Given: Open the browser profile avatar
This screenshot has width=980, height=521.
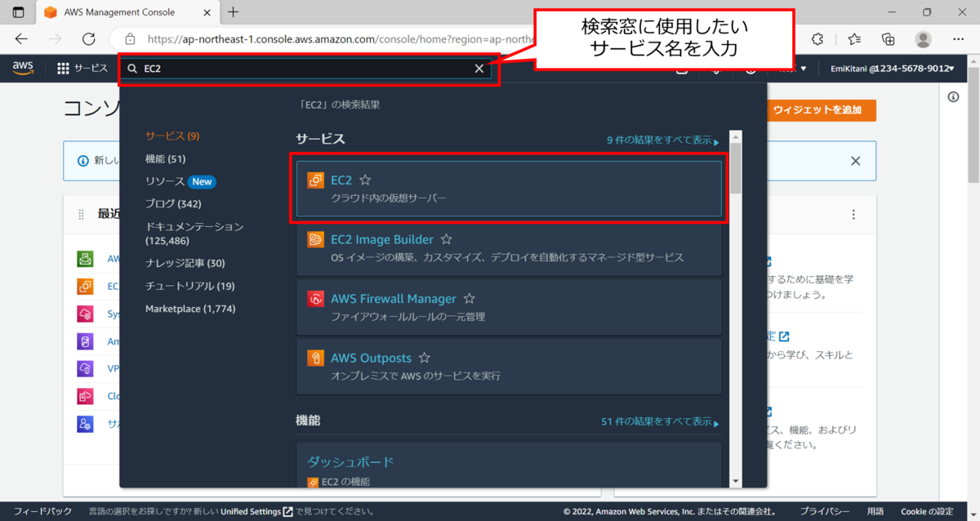Looking at the screenshot, I should pos(924,39).
